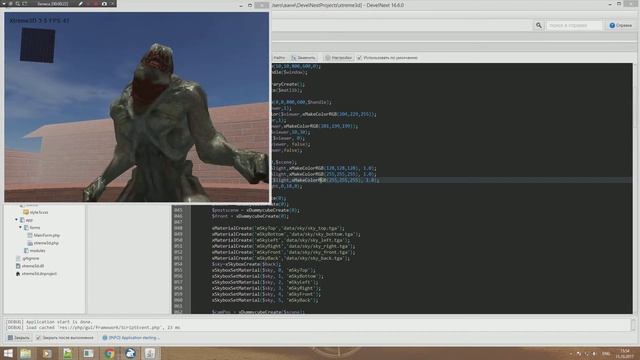Select the modules folder in project tree

pos(37,251)
